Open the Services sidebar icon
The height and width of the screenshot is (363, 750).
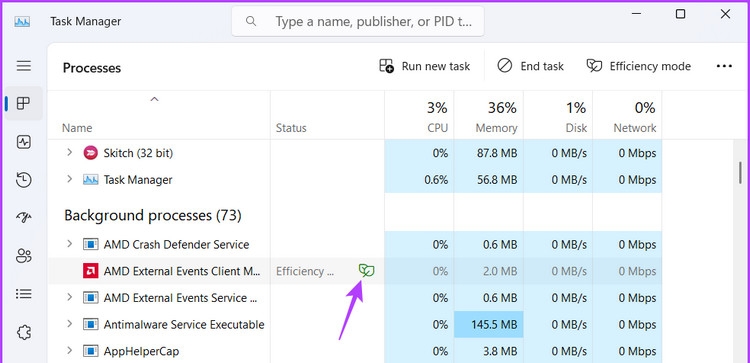[23, 331]
